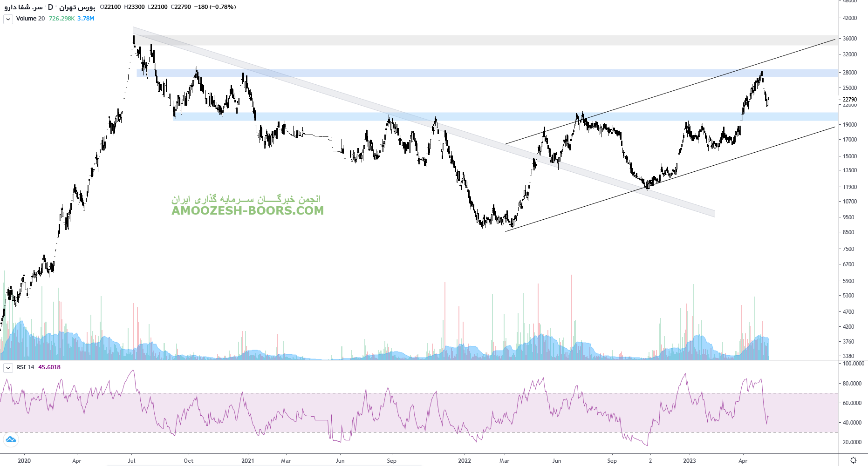This screenshot has width=868, height=466.
Task: Click the TradingView cloud logo icon
Action: (11, 439)
